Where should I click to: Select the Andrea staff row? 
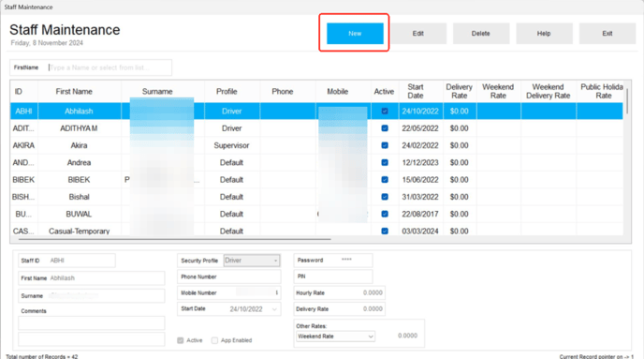point(316,162)
